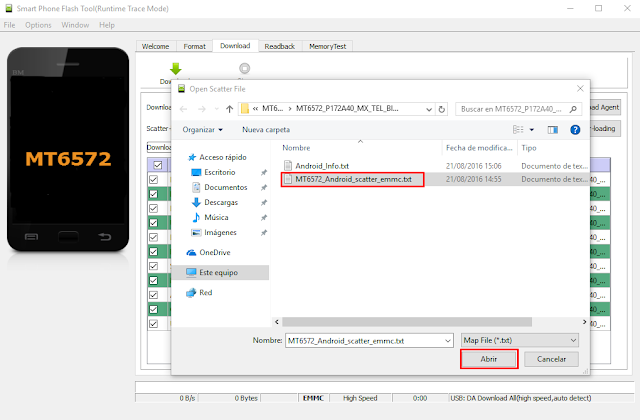The height and width of the screenshot is (420, 640).
Task: Click MT6572_P172A40_MX_TEL breadcrumb segment
Action: [347, 109]
